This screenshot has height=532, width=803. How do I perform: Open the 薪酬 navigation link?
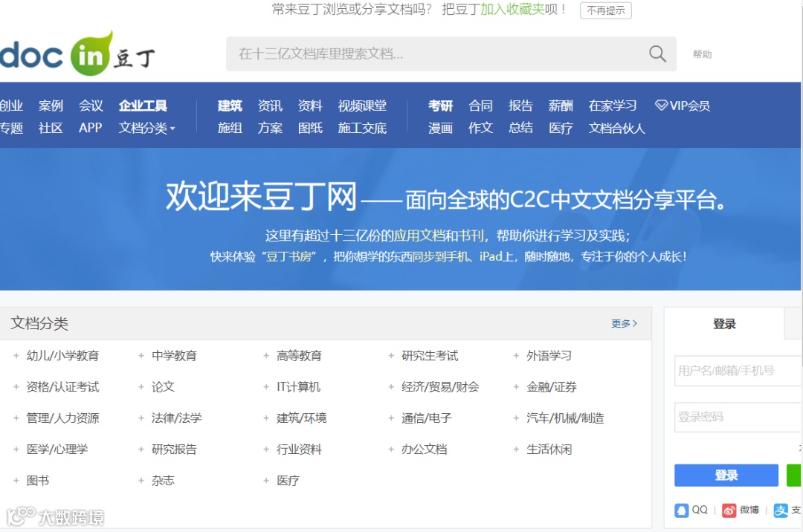[x=561, y=106]
